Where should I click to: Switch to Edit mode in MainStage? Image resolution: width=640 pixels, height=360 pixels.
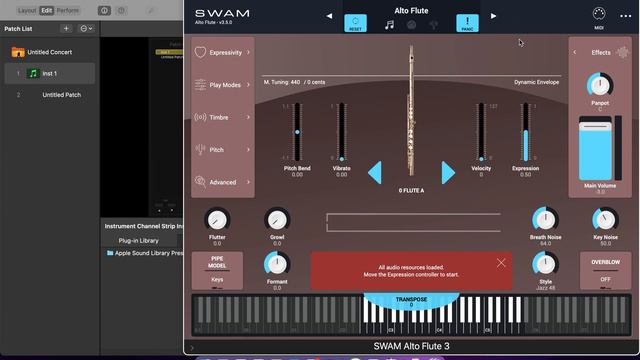coord(47,10)
